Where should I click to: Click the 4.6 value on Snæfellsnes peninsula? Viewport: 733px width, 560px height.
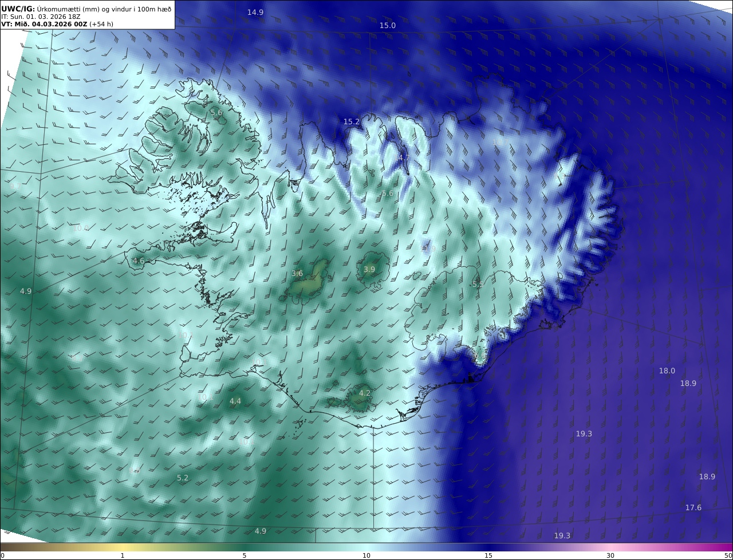139,261
